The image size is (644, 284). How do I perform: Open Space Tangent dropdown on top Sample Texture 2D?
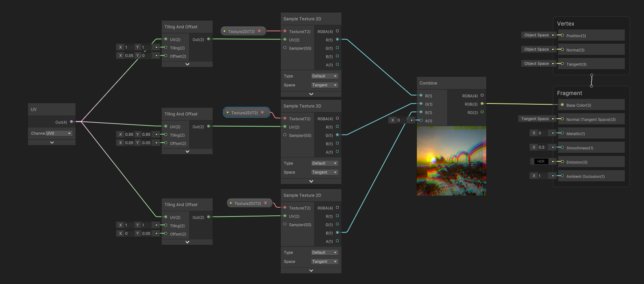coord(325,85)
